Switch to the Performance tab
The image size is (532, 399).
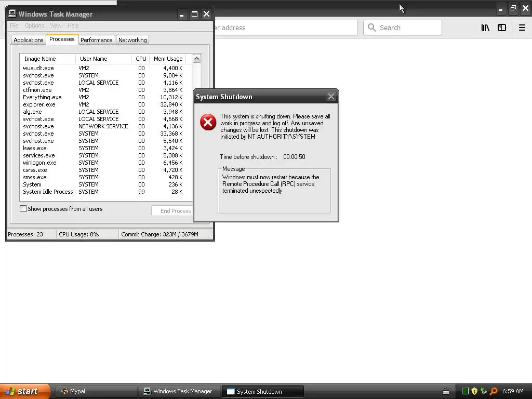pos(96,39)
